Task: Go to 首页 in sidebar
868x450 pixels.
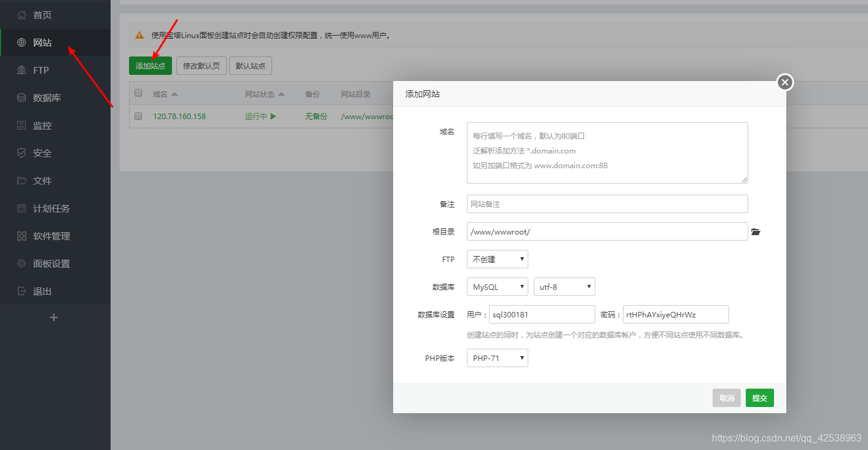Action: coord(55,15)
